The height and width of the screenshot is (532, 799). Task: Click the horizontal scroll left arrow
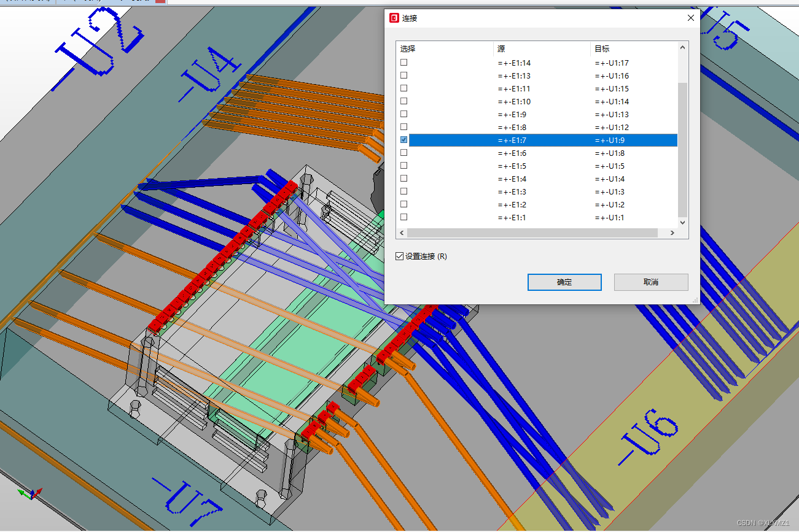point(402,233)
